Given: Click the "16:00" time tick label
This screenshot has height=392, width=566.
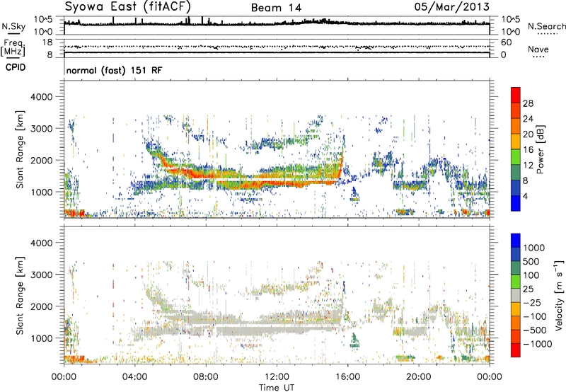Looking at the screenshot, I should (347, 377).
